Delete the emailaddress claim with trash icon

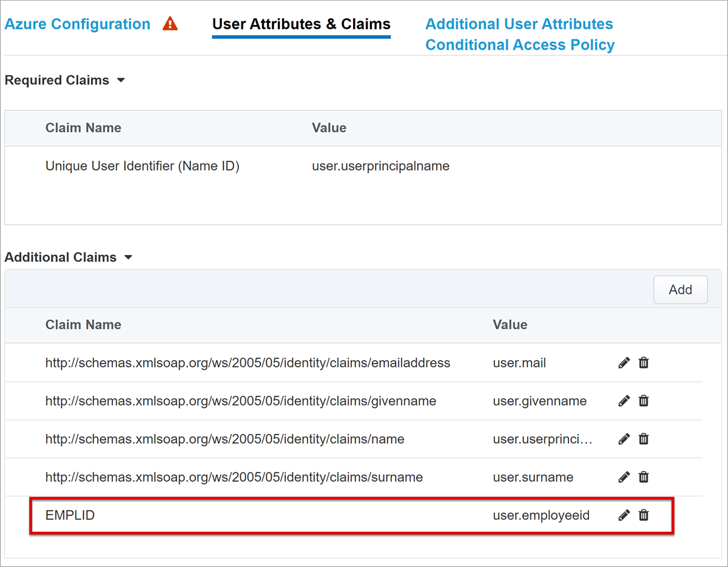(x=644, y=363)
